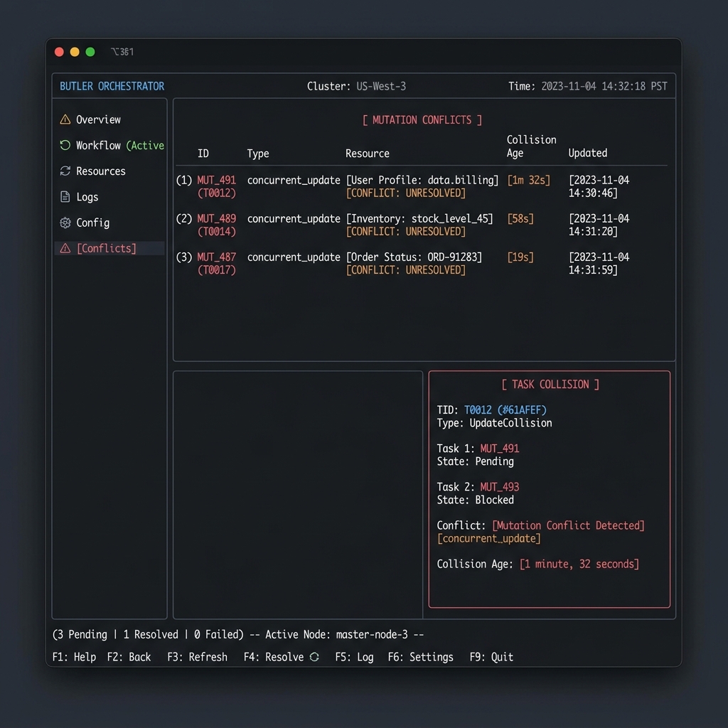Click F9: Quit in the footer

[x=491, y=657]
